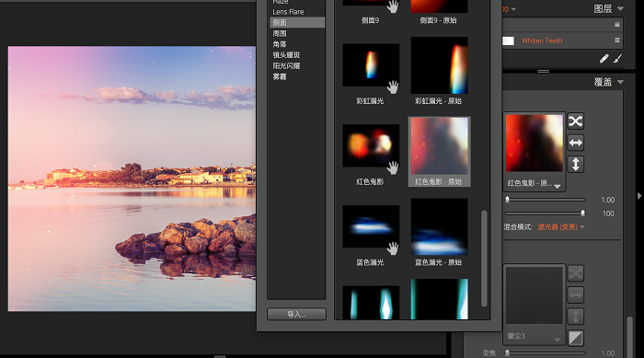Toggle favorite hand icon on 红色鬼影
644x358 pixels.
(393, 167)
